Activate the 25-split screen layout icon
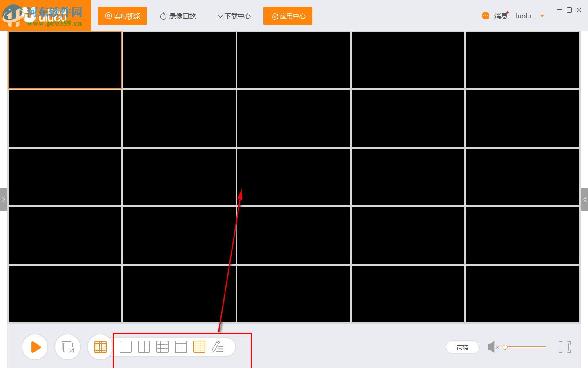Image resolution: width=588 pixels, height=368 pixels. (199, 346)
